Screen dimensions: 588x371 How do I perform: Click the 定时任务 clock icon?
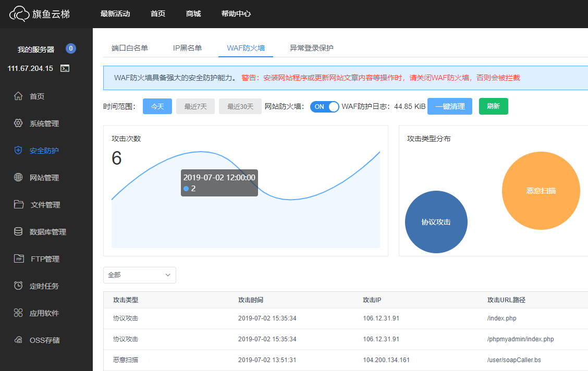tap(18, 286)
